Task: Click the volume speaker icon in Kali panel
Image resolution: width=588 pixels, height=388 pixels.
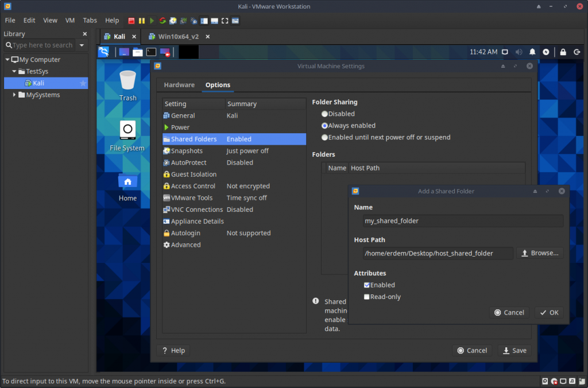Action: (x=519, y=52)
